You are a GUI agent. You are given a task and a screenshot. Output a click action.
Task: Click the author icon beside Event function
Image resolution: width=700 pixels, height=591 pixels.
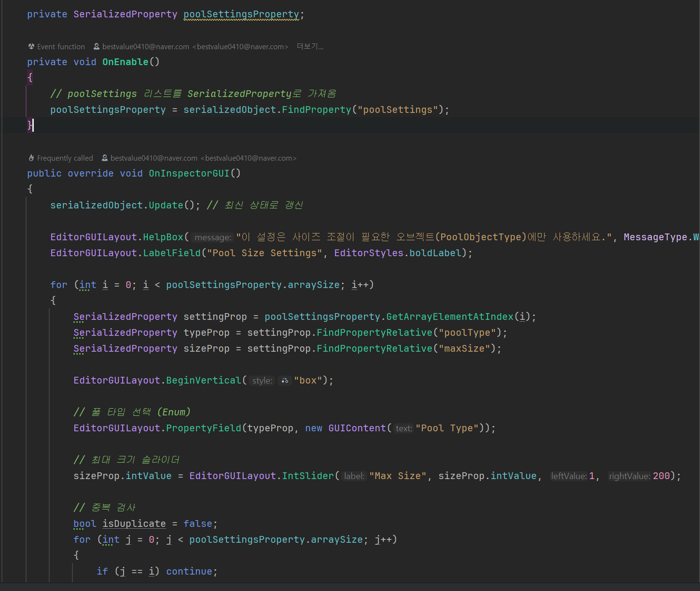[97, 47]
